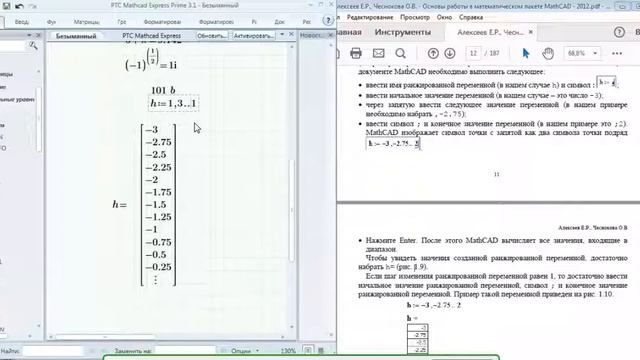640x360 pixels.
Task: Select the h:=1,3..1 math region
Action: pyautogui.click(x=173, y=103)
